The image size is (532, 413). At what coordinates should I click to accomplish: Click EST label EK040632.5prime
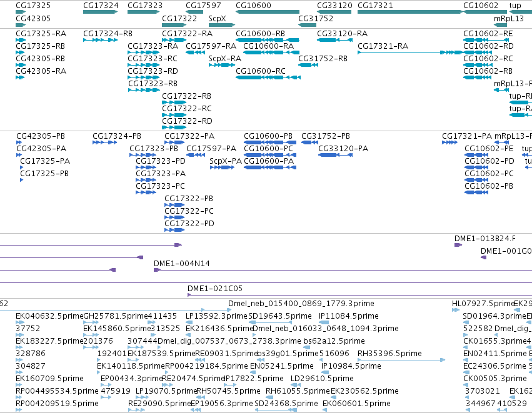point(49,316)
